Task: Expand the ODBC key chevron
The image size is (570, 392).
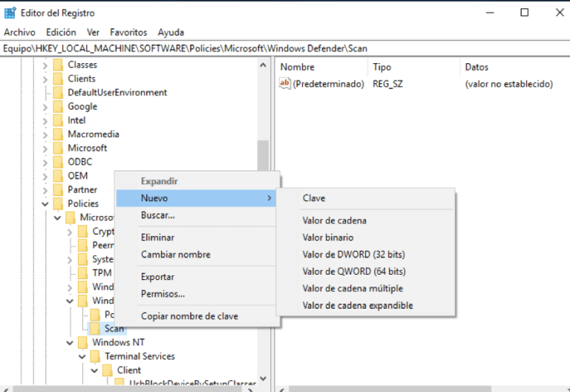Action: click(45, 162)
